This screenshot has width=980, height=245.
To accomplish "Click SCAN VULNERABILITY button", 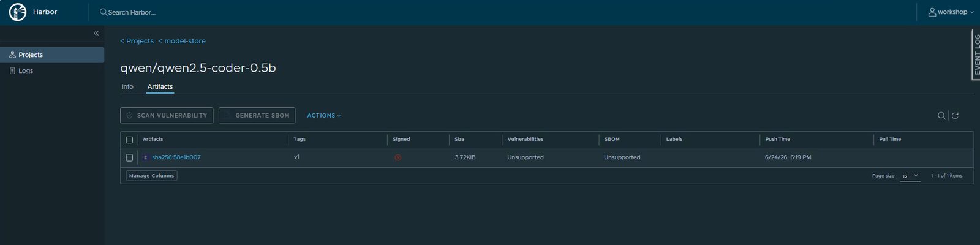I will point(167,115).
